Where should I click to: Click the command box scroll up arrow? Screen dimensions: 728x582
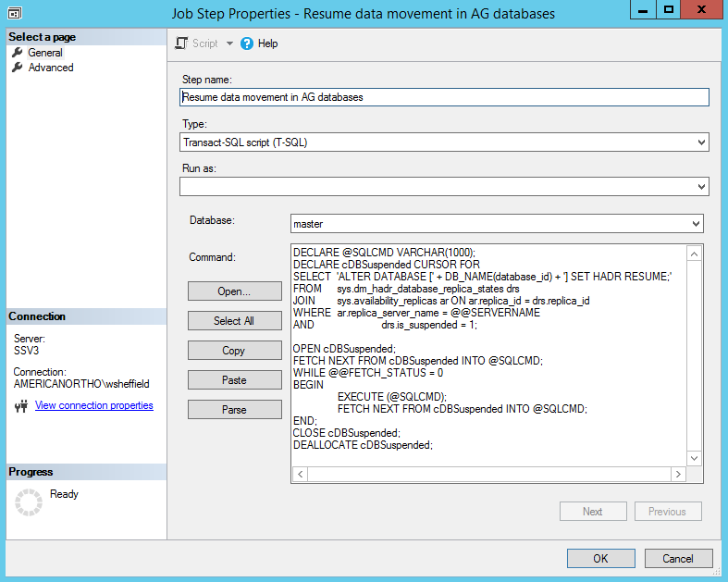tap(694, 254)
